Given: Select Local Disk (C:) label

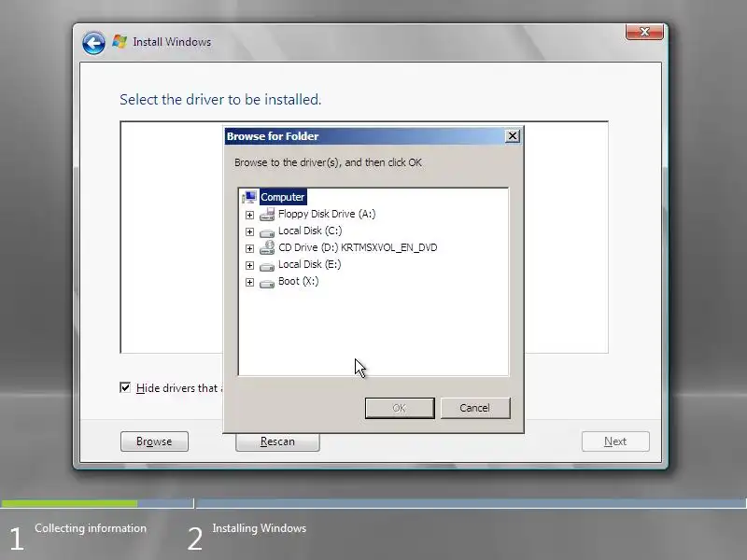Looking at the screenshot, I should tap(310, 231).
